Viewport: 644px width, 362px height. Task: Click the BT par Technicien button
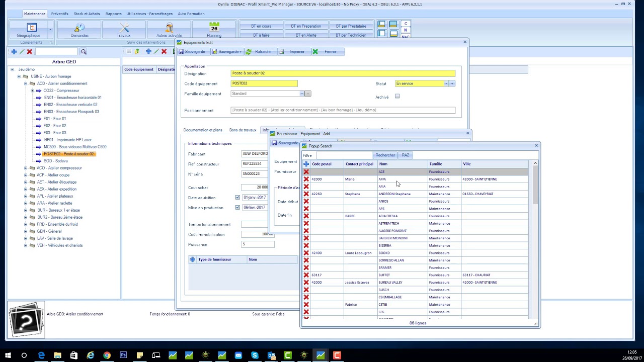(x=351, y=35)
